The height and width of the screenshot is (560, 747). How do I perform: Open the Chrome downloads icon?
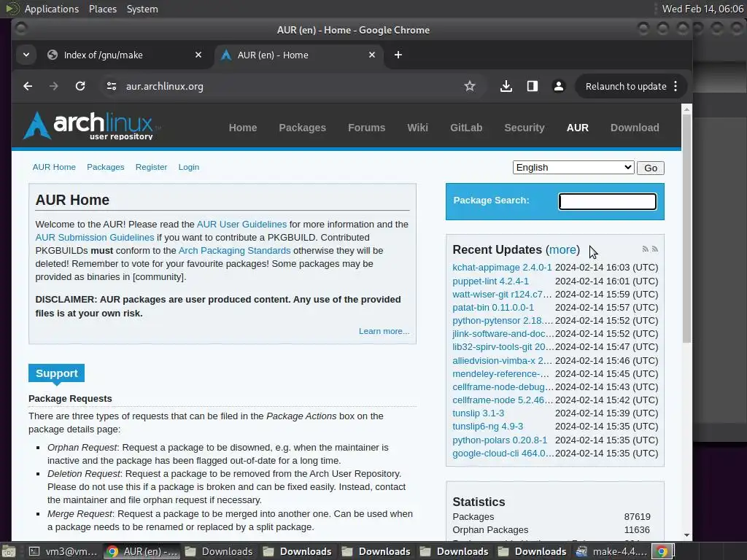(506, 86)
